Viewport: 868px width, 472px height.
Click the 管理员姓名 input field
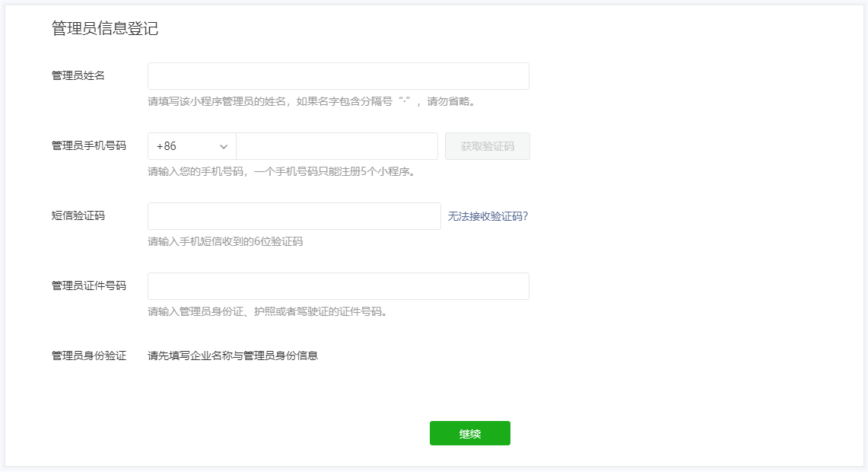click(338, 76)
